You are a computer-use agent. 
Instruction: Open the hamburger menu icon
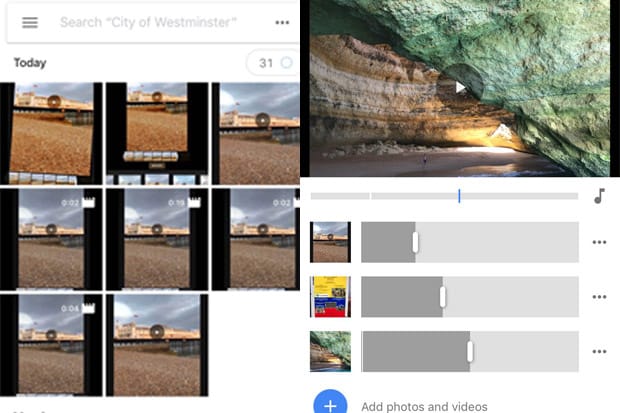pyautogui.click(x=30, y=23)
